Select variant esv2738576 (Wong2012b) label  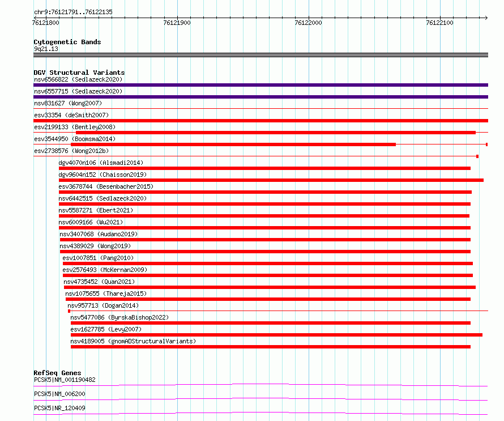point(71,151)
